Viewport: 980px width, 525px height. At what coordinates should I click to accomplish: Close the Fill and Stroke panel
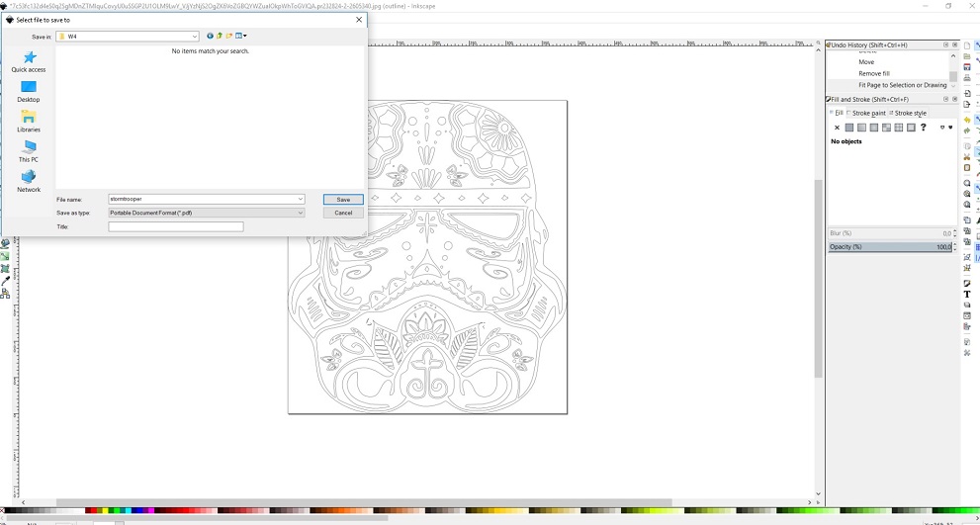954,100
